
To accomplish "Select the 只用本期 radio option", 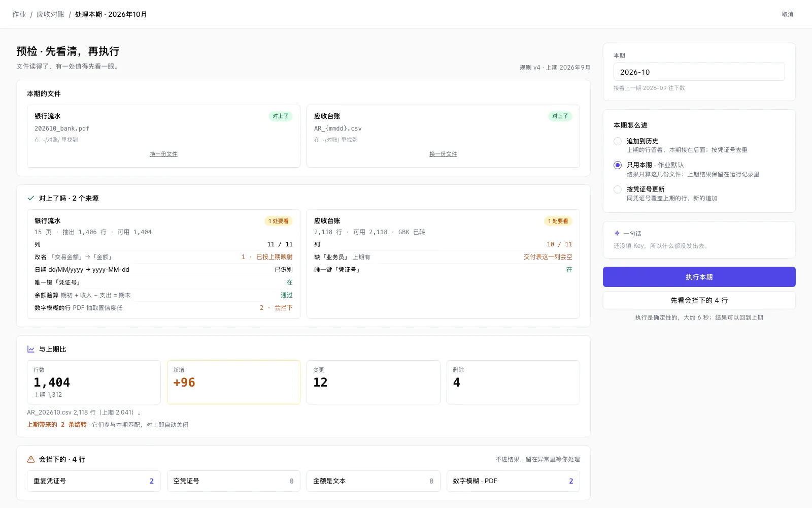I will [618, 165].
